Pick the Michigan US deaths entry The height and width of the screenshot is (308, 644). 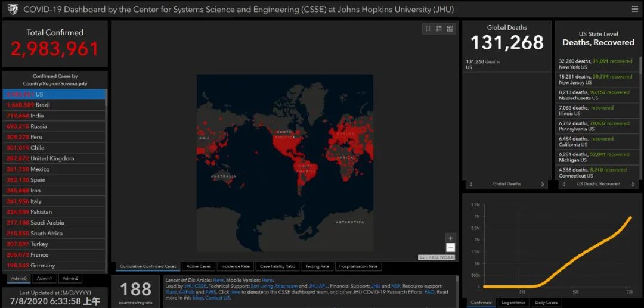[x=597, y=157]
